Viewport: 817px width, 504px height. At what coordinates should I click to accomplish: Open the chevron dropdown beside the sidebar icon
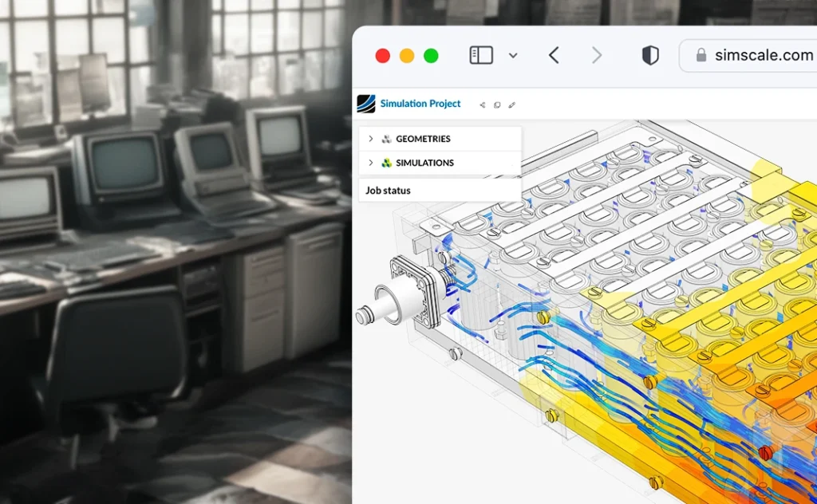click(x=513, y=56)
